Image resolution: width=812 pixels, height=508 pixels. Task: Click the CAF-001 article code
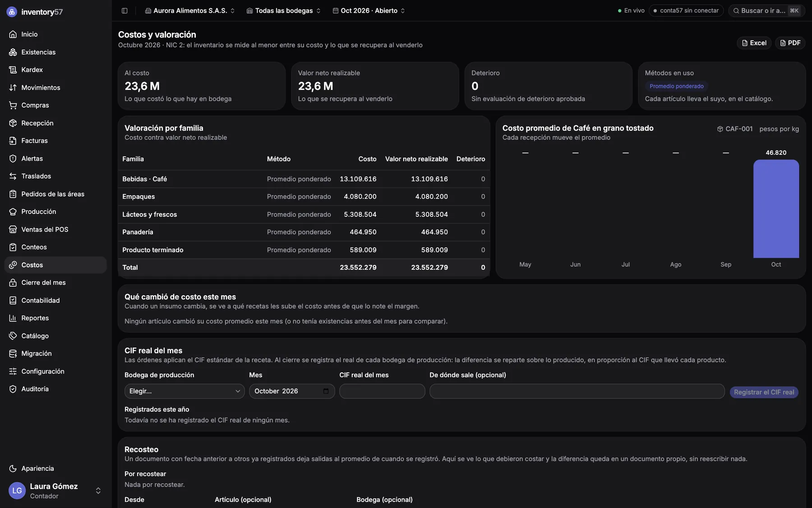739,129
